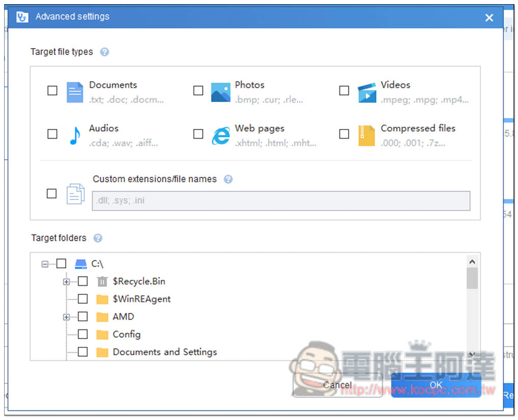This screenshot has height=420, width=518.
Task: Select the Config folder in tree
Action: point(126,335)
